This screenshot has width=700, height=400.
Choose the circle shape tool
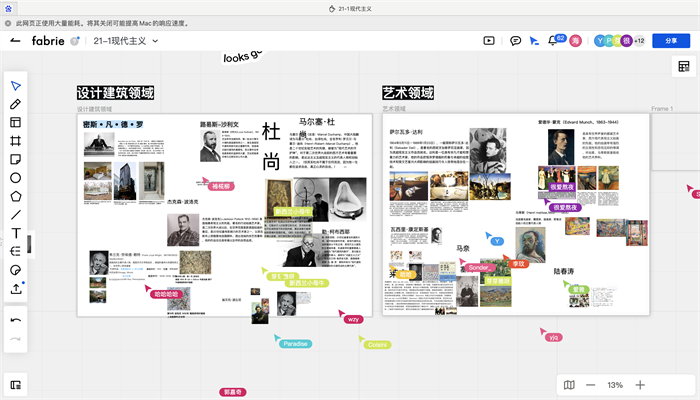click(16, 178)
